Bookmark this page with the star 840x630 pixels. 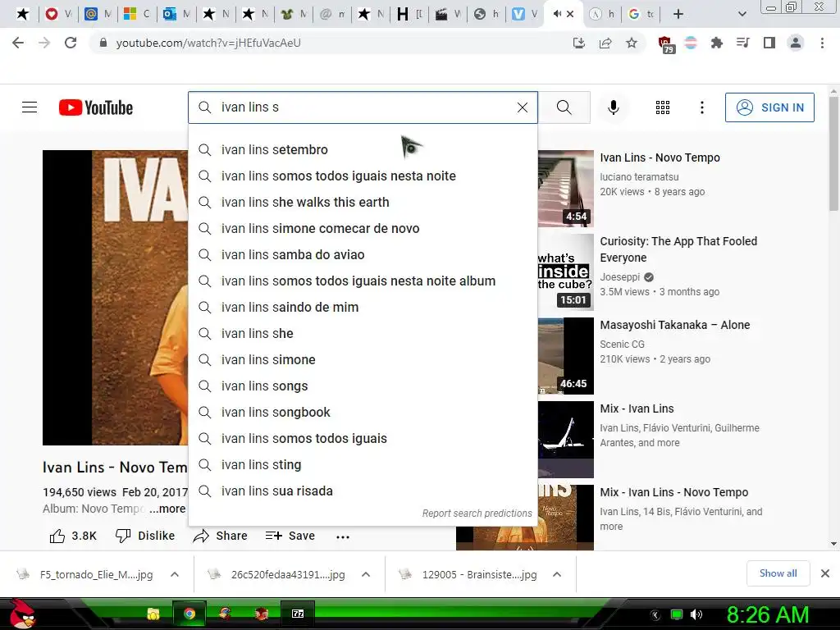click(632, 43)
